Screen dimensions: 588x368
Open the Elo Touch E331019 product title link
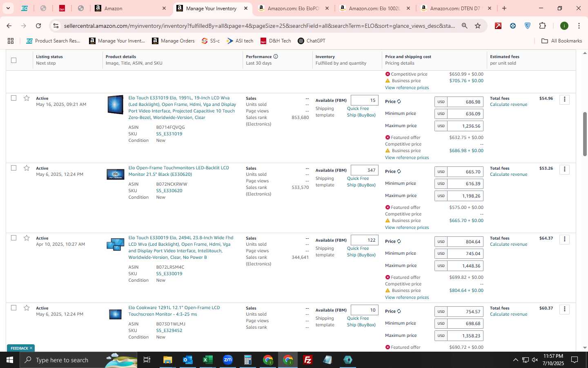(182, 108)
